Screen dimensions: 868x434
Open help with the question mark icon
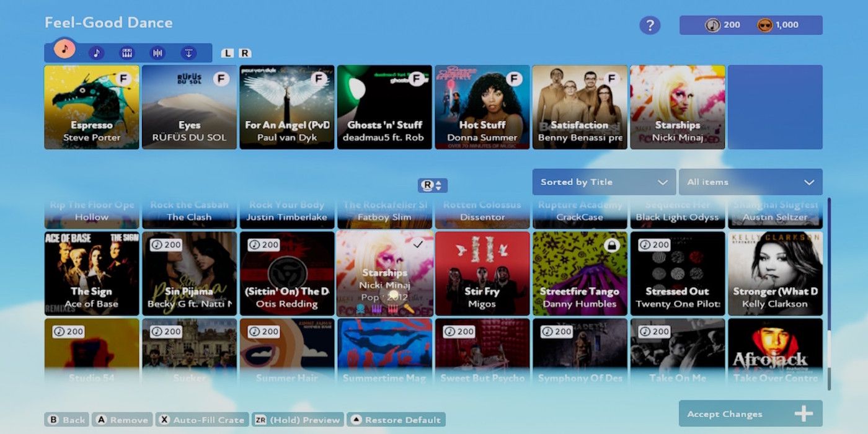click(x=650, y=25)
